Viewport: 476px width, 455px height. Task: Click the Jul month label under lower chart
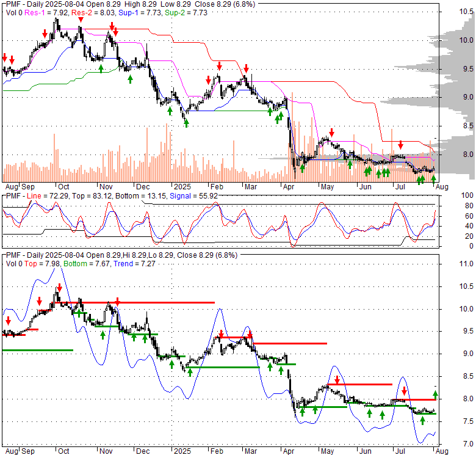pos(400,451)
